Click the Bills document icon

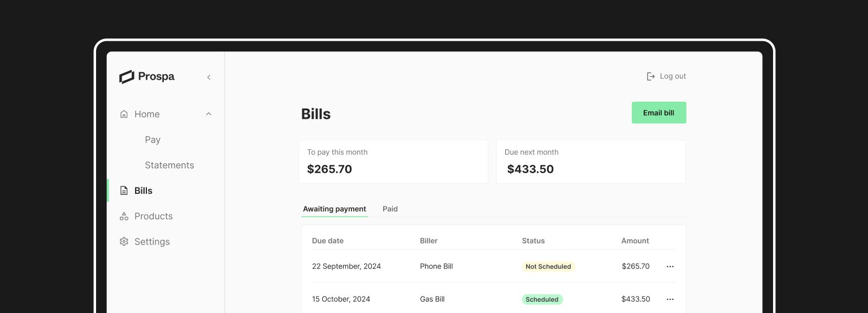[124, 191]
